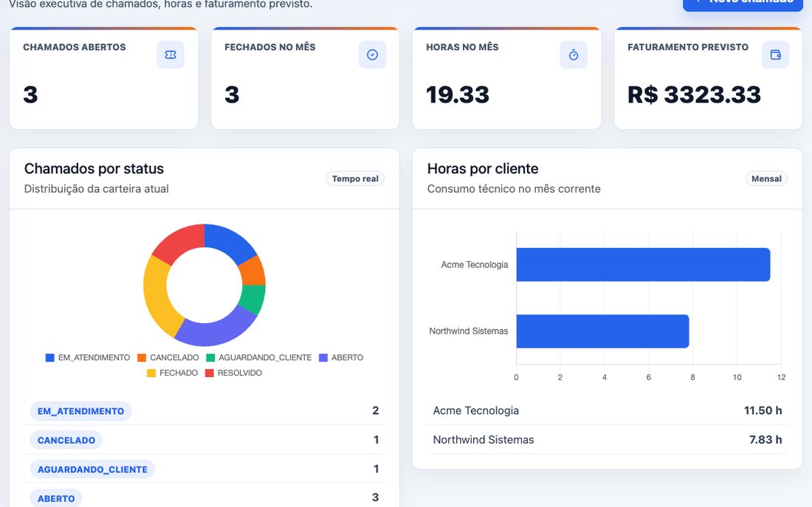This screenshot has width=812, height=507.
Task: Click the CHAMADOS ABERTOS card title
Action: coord(75,47)
